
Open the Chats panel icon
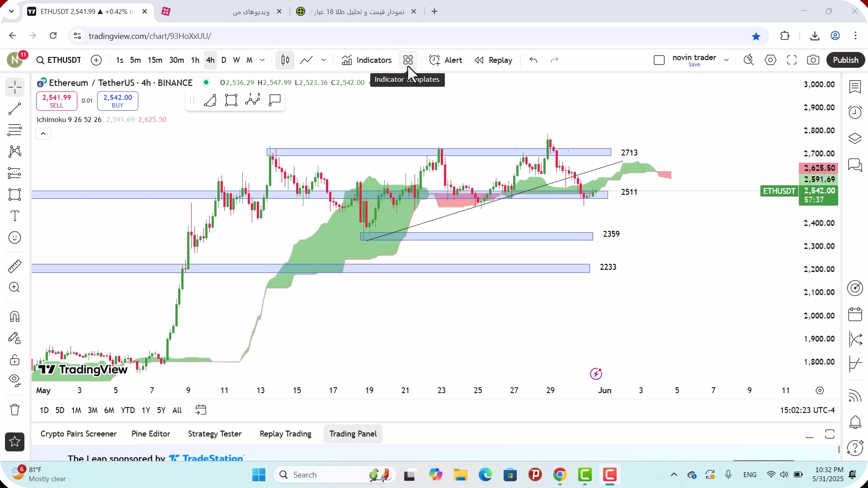click(x=855, y=165)
